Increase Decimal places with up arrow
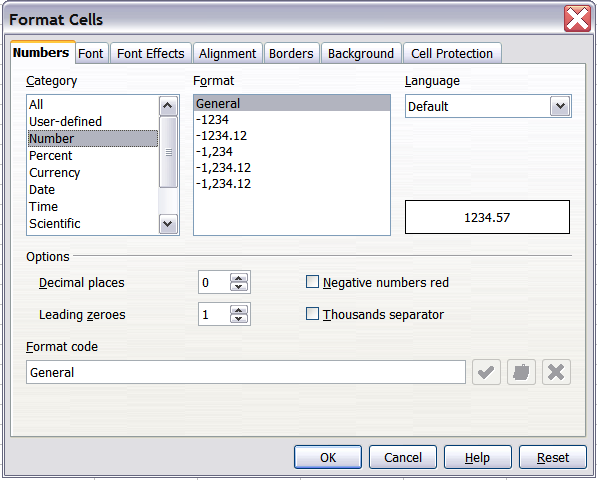 (239, 278)
